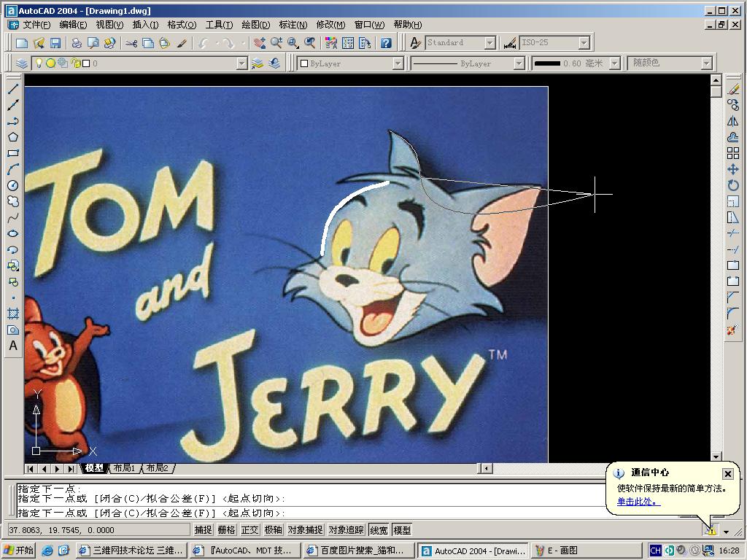
Task: Click the Save icon
Action: click(x=55, y=43)
